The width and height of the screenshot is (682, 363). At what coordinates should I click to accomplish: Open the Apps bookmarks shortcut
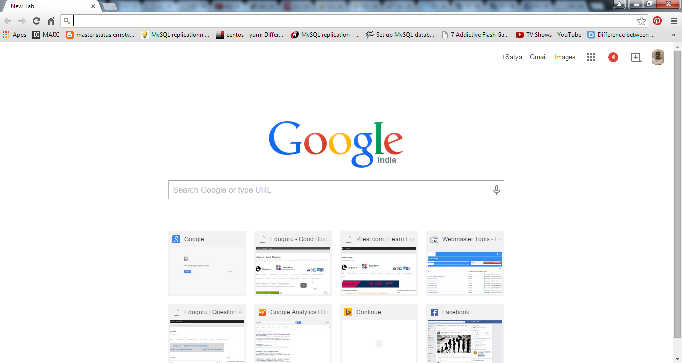(x=14, y=35)
